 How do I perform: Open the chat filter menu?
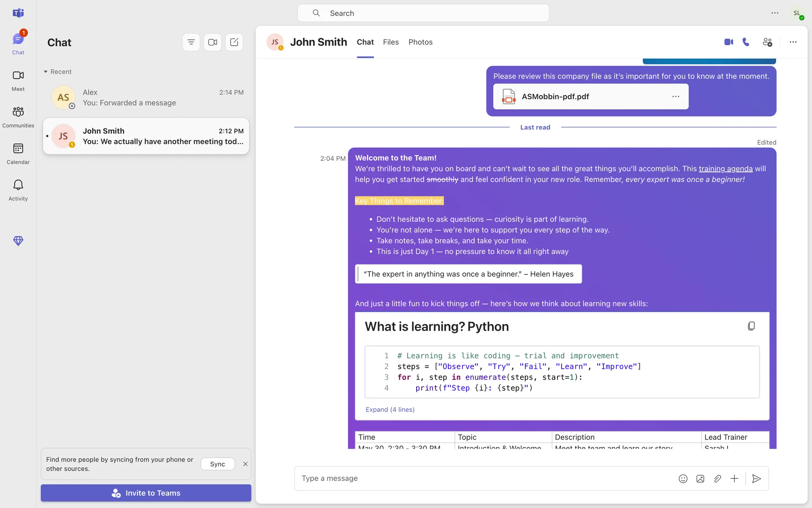pos(191,42)
